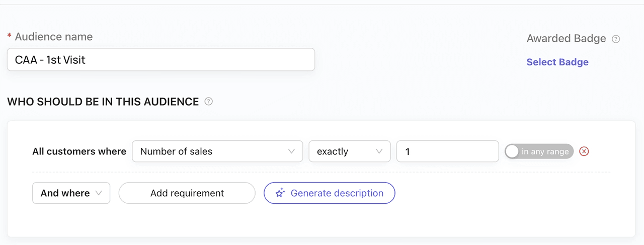Click the Awarded Badge help icon
This screenshot has height=245, width=644.
tap(616, 39)
